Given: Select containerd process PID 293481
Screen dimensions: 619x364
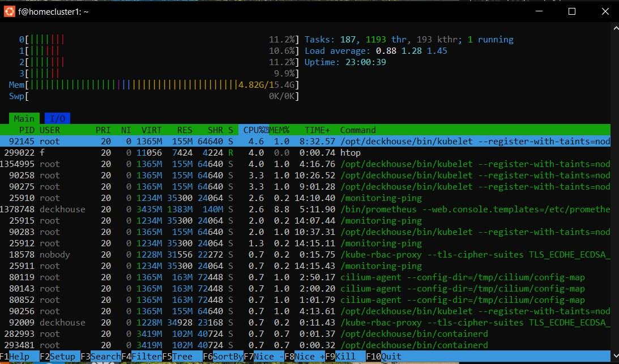Looking at the screenshot, I should pyautogui.click(x=305, y=345).
